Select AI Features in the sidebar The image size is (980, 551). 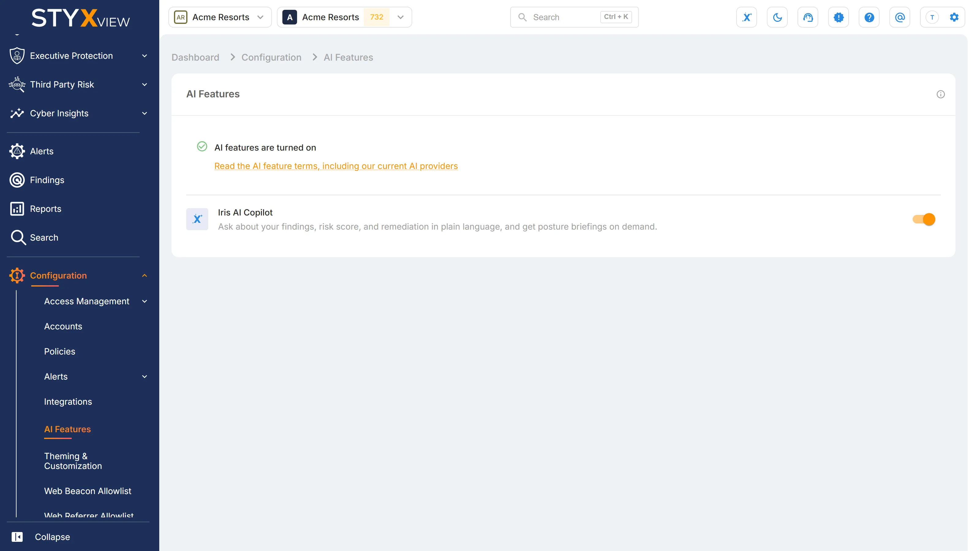pyautogui.click(x=67, y=429)
